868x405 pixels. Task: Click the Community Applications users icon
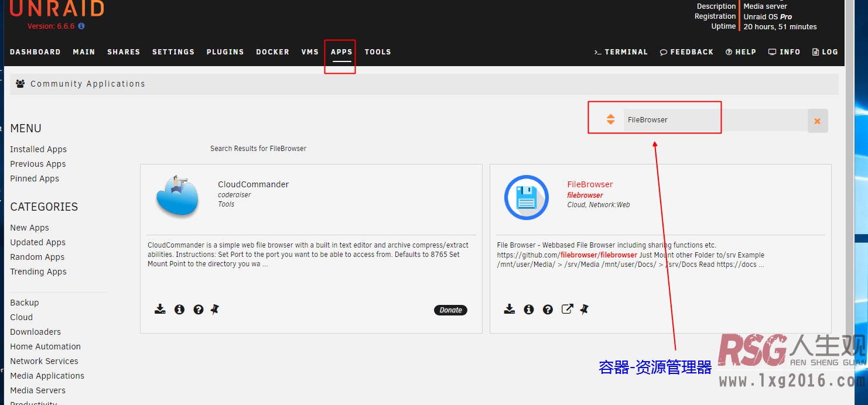(x=20, y=84)
